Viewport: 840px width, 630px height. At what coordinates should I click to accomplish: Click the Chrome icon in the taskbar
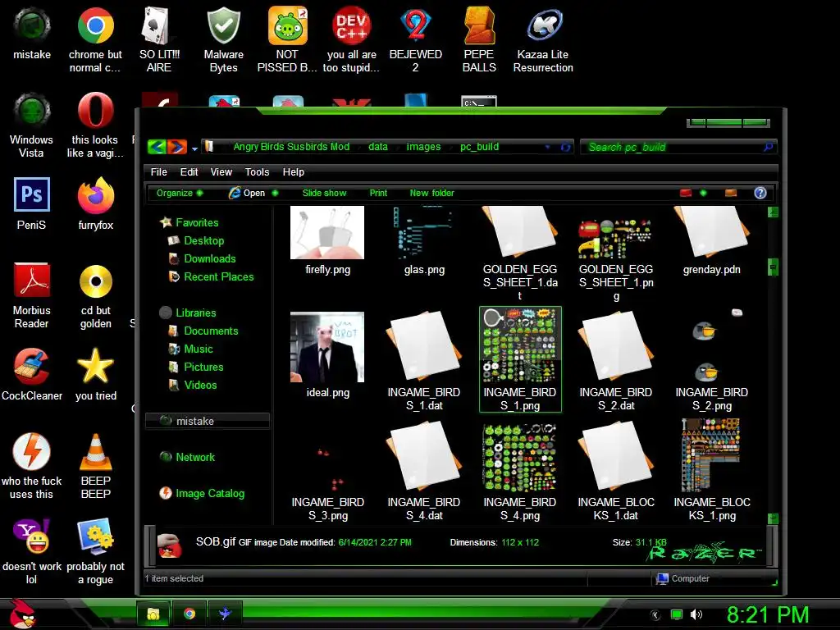coord(189,614)
